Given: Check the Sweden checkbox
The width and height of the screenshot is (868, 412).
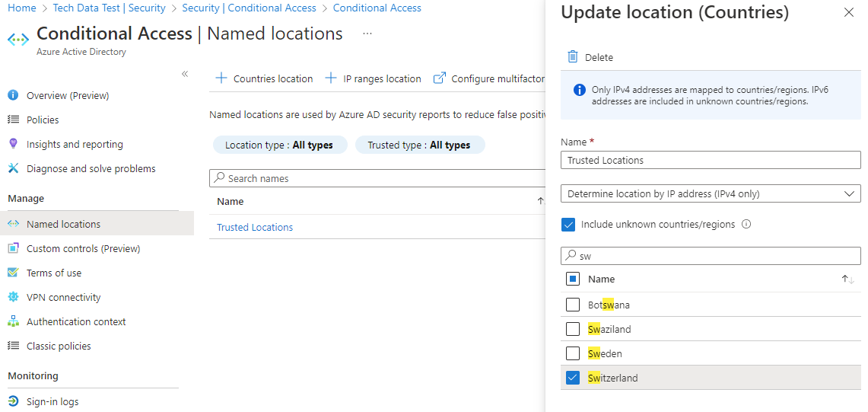Looking at the screenshot, I should click(573, 353).
